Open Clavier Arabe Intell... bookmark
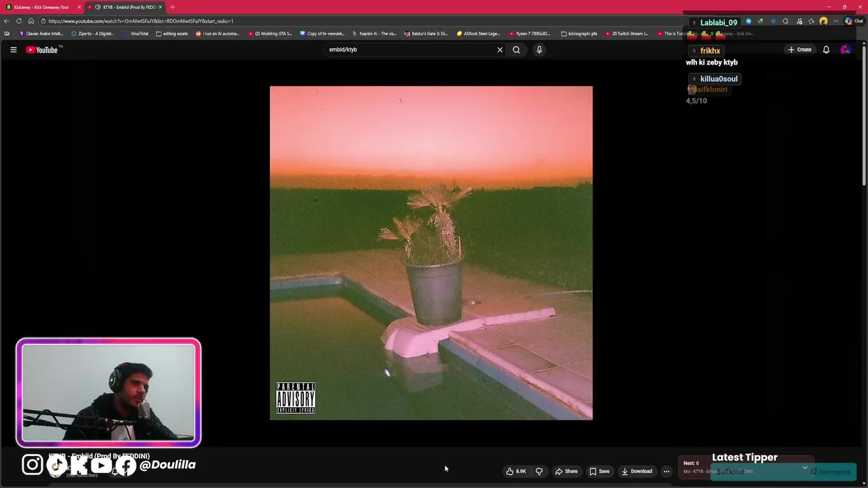 pyautogui.click(x=41, y=33)
